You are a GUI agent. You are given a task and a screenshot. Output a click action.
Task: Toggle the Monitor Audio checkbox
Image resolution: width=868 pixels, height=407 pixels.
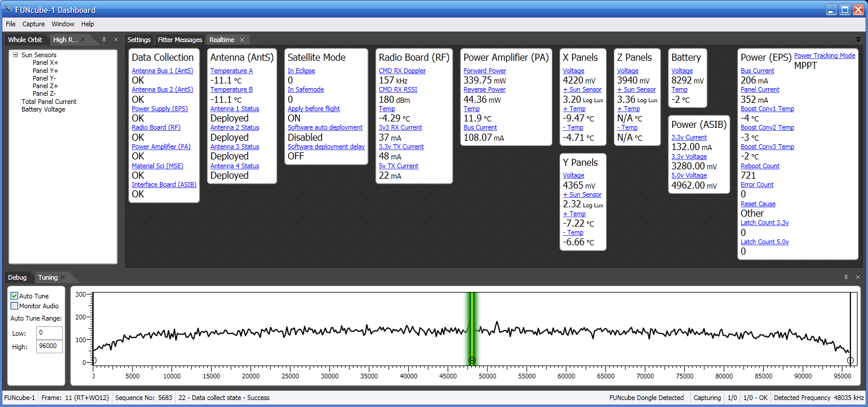[x=15, y=306]
